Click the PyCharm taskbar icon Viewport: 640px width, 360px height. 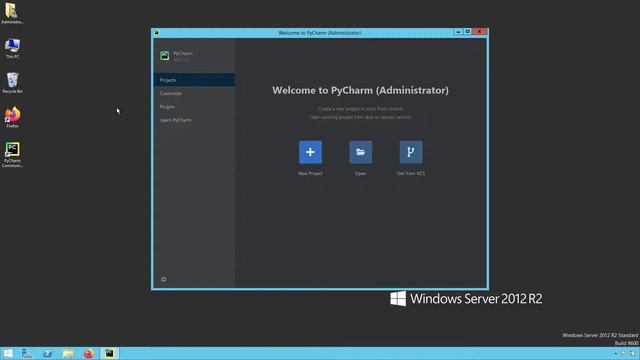pyautogui.click(x=109, y=353)
